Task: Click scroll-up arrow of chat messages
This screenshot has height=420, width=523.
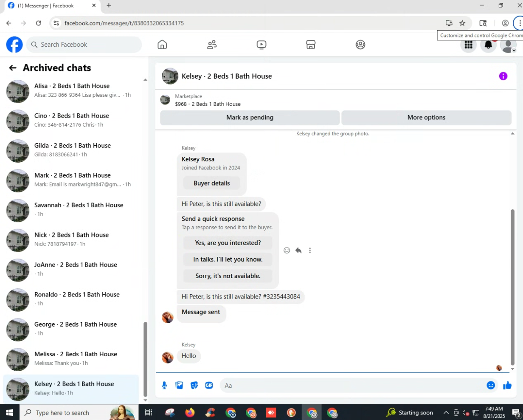Action: click(512, 134)
